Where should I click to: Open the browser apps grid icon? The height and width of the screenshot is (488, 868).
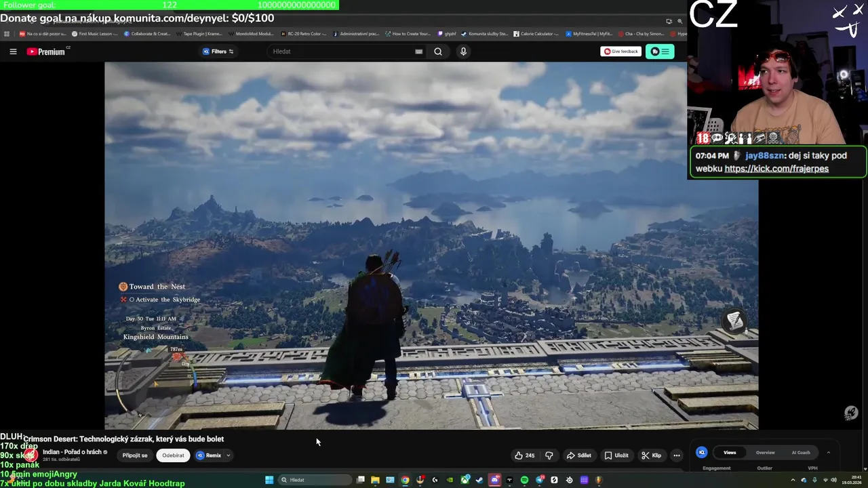pos(7,33)
